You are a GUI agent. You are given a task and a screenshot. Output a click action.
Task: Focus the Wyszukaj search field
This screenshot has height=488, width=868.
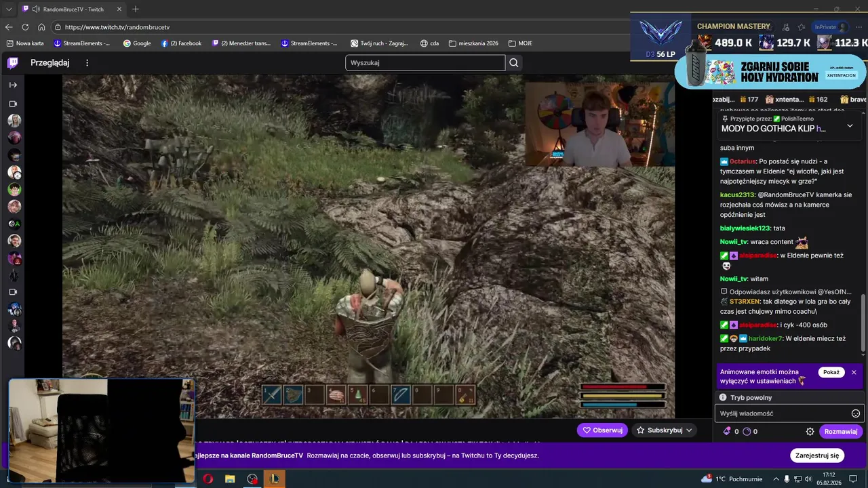point(425,63)
